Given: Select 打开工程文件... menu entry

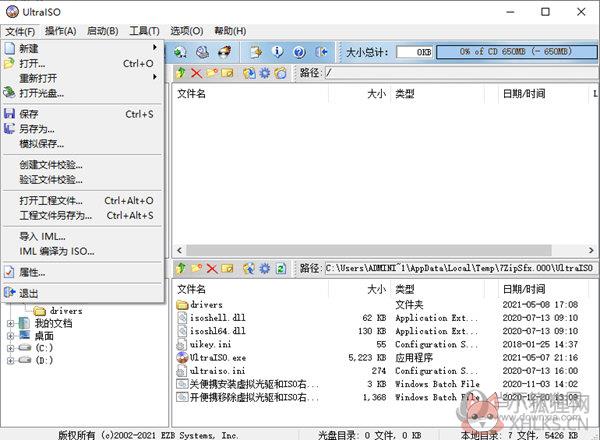Looking at the screenshot, I should pyautogui.click(x=83, y=200).
